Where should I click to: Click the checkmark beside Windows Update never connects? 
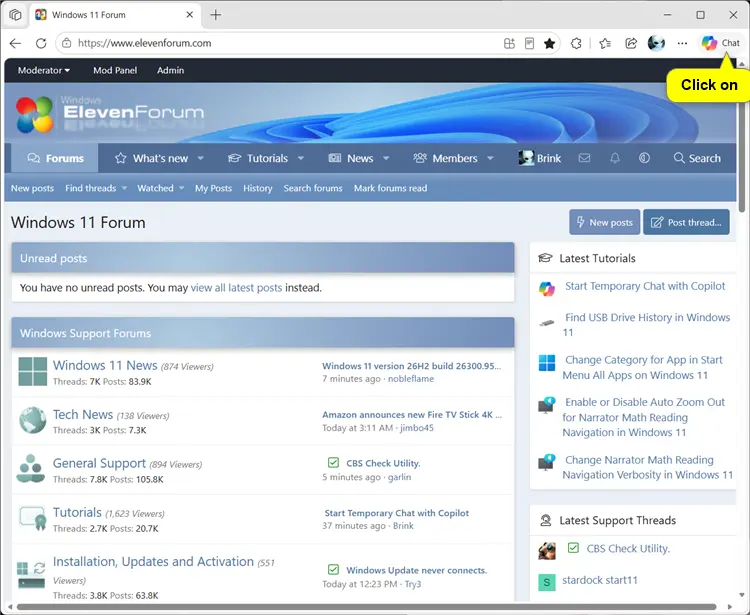(x=333, y=570)
